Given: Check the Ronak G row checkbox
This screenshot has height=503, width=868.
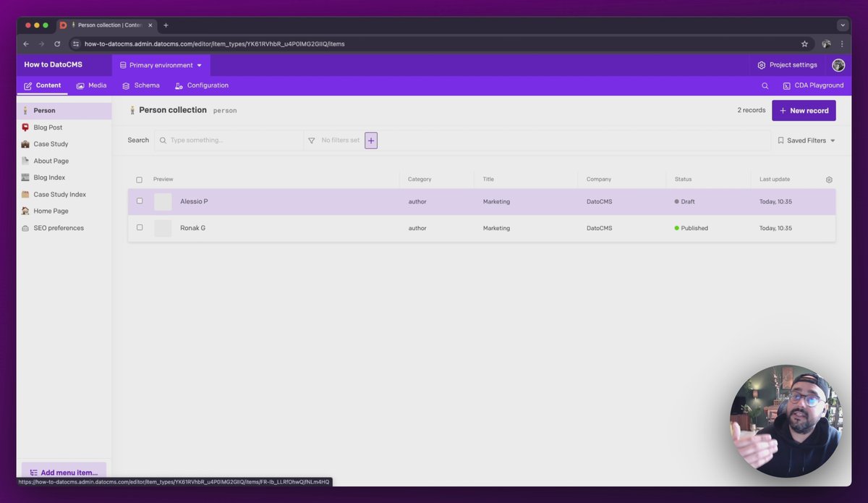Looking at the screenshot, I should point(140,227).
